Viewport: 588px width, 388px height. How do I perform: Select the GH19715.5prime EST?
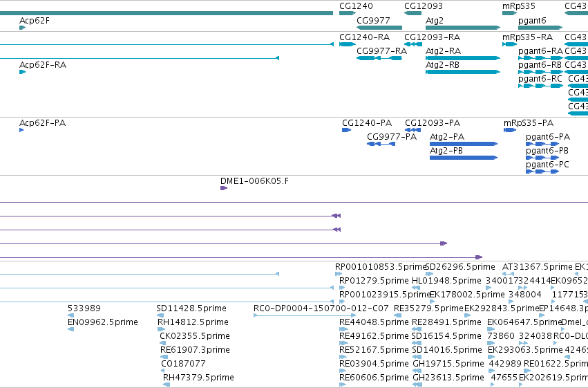pos(417,371)
